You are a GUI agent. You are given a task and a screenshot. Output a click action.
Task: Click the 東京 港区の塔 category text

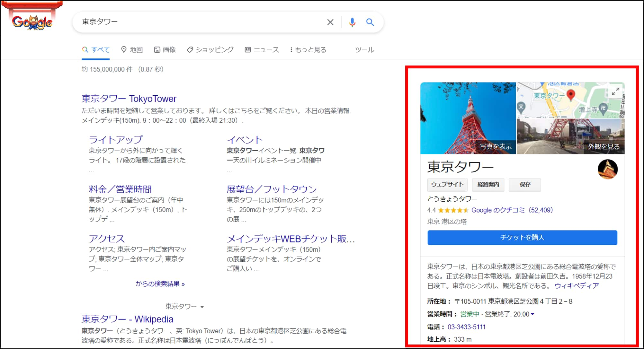[x=447, y=222]
